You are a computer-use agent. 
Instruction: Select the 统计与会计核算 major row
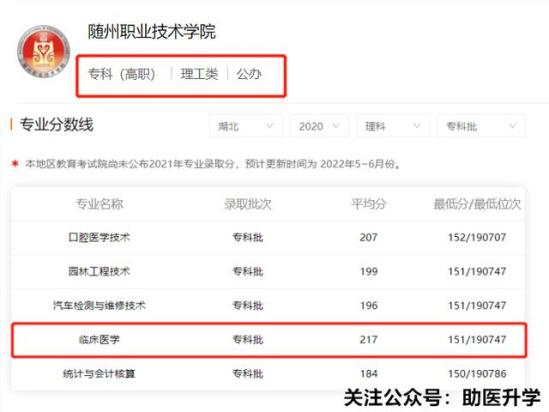tap(268, 373)
